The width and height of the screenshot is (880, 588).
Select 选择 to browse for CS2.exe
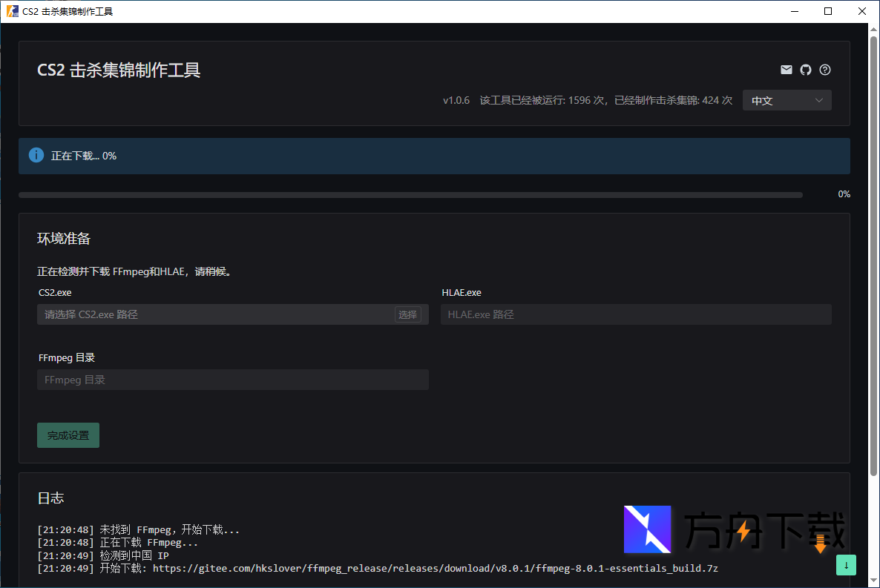[407, 314]
